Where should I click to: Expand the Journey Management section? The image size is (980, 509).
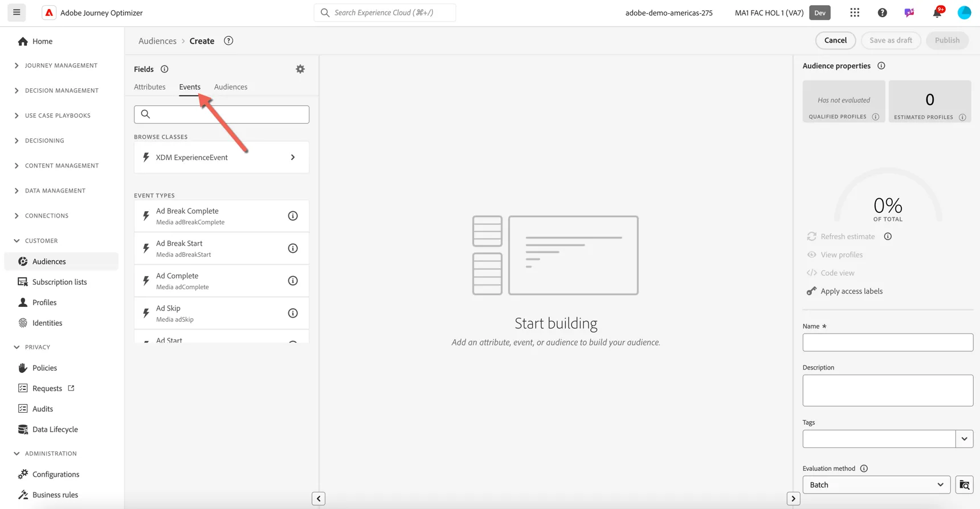[56, 65]
